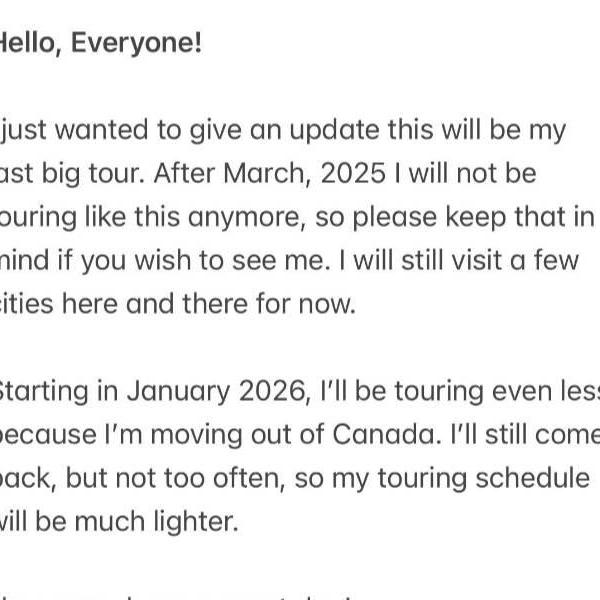Click the words 'this will be my'
Screen dimensions: 600x600
coord(477,131)
